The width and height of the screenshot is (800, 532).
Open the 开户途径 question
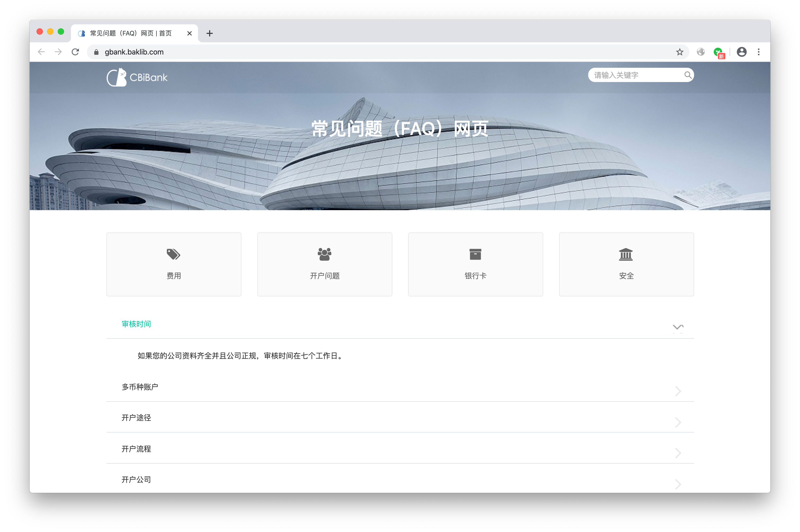pyautogui.click(x=400, y=418)
